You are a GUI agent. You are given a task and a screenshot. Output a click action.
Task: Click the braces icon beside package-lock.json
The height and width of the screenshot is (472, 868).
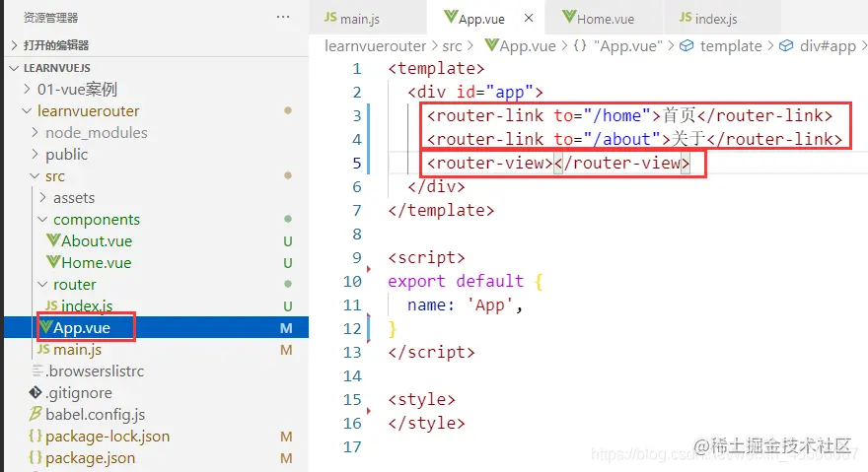coord(36,436)
